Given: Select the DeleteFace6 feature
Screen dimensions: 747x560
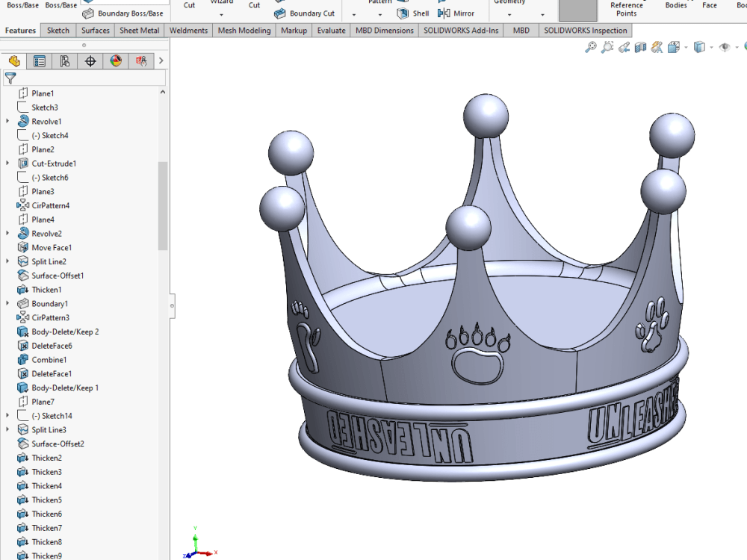Looking at the screenshot, I should click(x=44, y=346).
